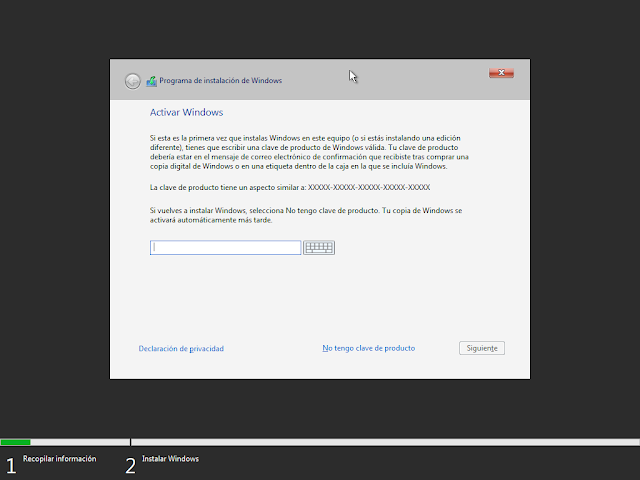Image resolution: width=640 pixels, height=480 pixels.
Task: Focus the product key text field
Action: pos(225,247)
